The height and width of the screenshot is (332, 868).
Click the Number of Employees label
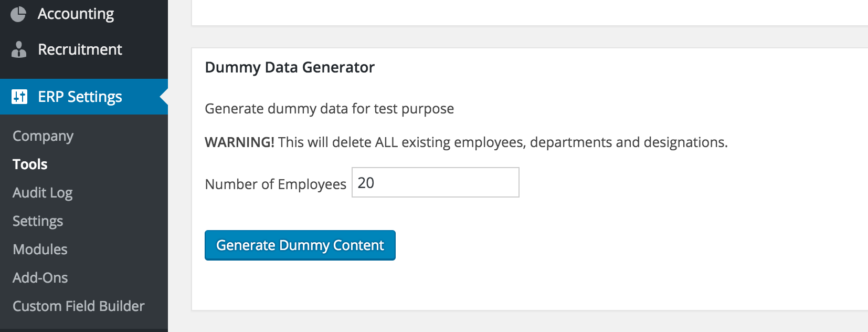[x=276, y=184]
